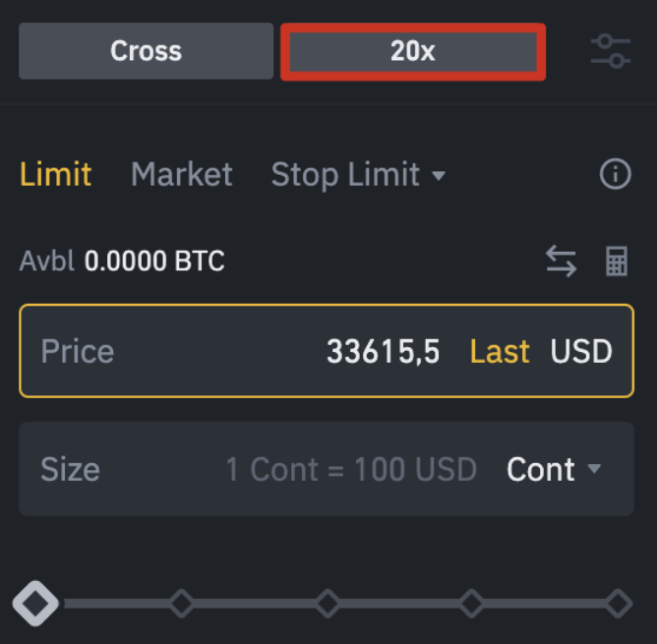The height and width of the screenshot is (644, 657).
Task: Click the slider handle at 0%
Action: click(x=35, y=603)
